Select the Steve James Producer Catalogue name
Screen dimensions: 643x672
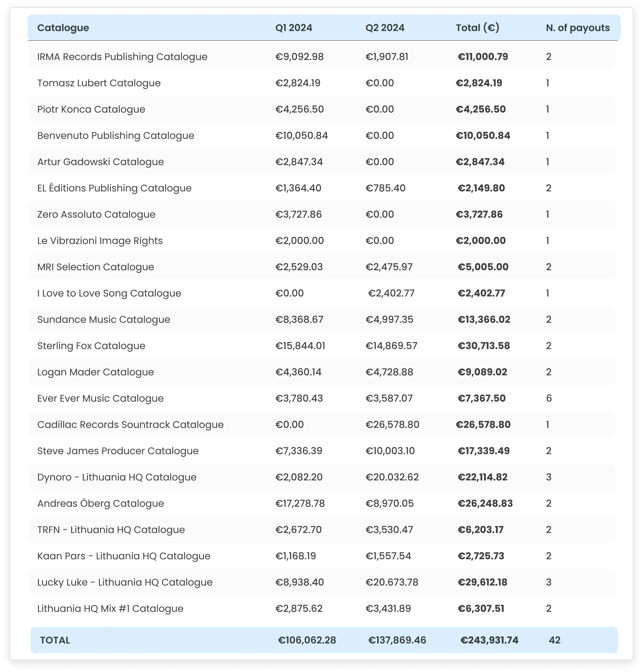click(118, 451)
